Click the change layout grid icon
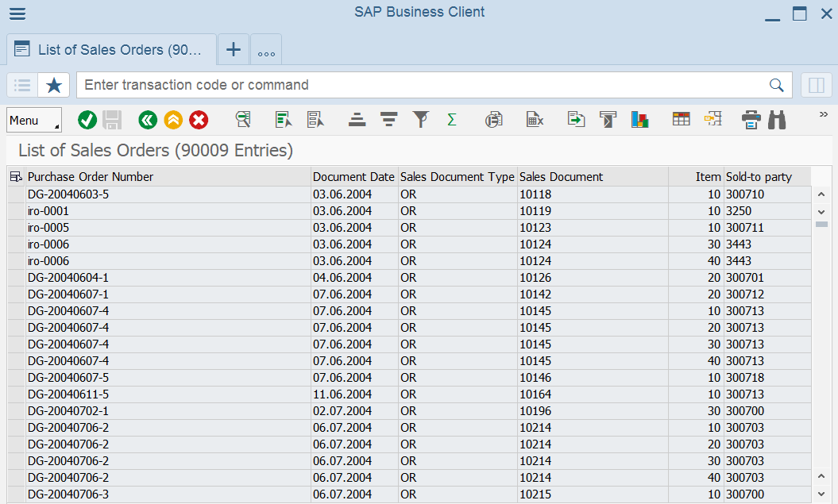Viewport: 838px width, 504px height. tap(682, 118)
